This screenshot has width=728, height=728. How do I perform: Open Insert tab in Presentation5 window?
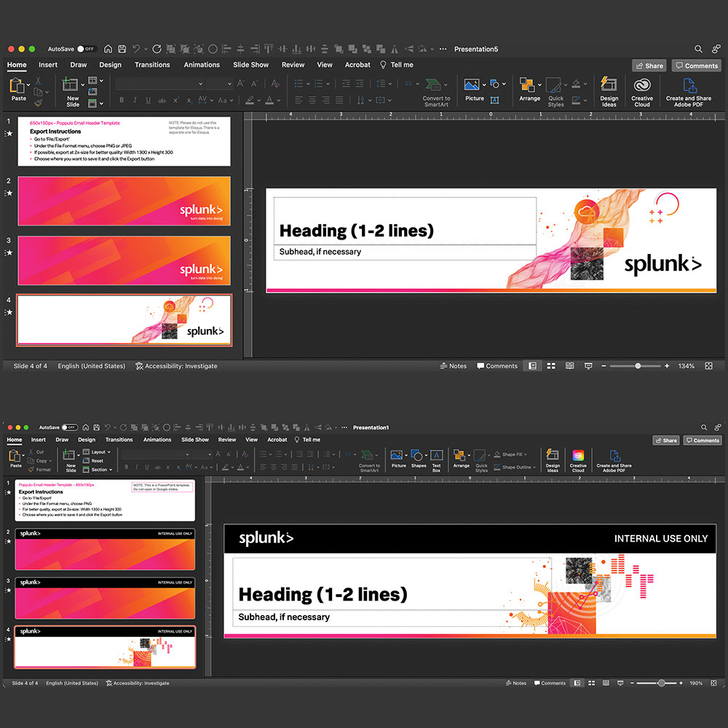pos(48,65)
